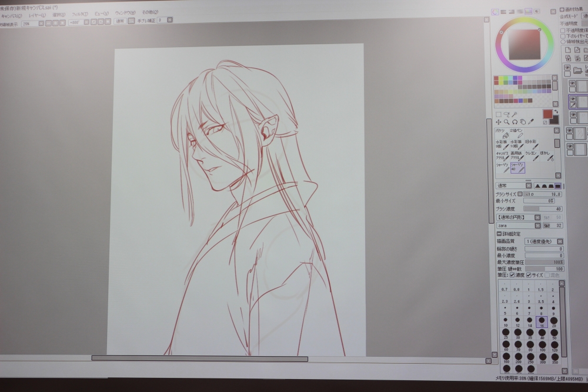The image size is (588, 392).
Task: Choose the 旧水彩 brush
Action: pyautogui.click(x=532, y=145)
